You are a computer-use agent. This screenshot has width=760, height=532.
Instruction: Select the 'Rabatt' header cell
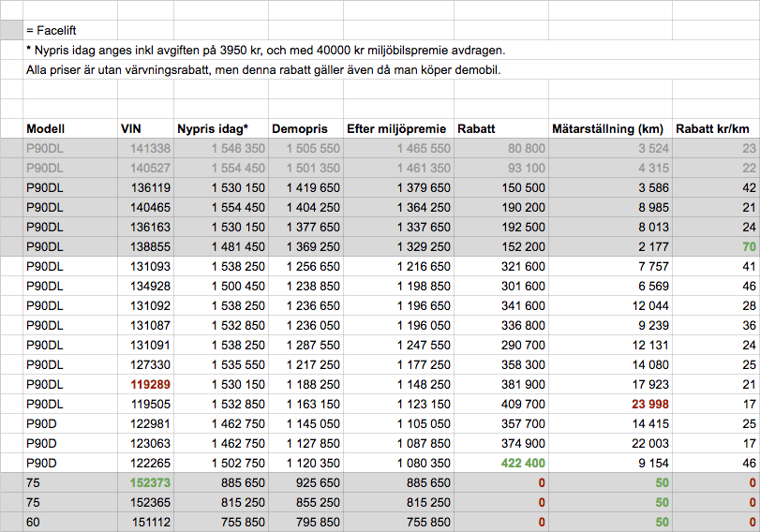coord(501,128)
